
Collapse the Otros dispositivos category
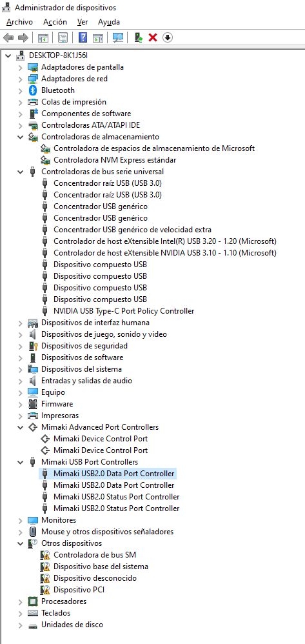(x=20, y=543)
